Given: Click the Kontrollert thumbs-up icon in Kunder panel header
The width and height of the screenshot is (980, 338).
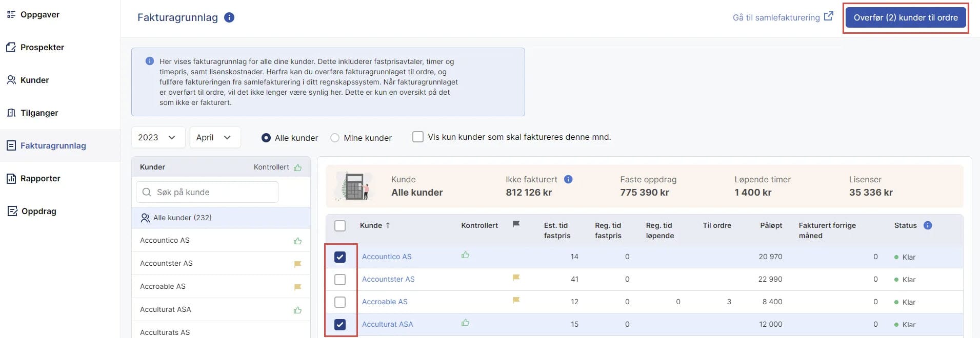Looking at the screenshot, I should 298,167.
